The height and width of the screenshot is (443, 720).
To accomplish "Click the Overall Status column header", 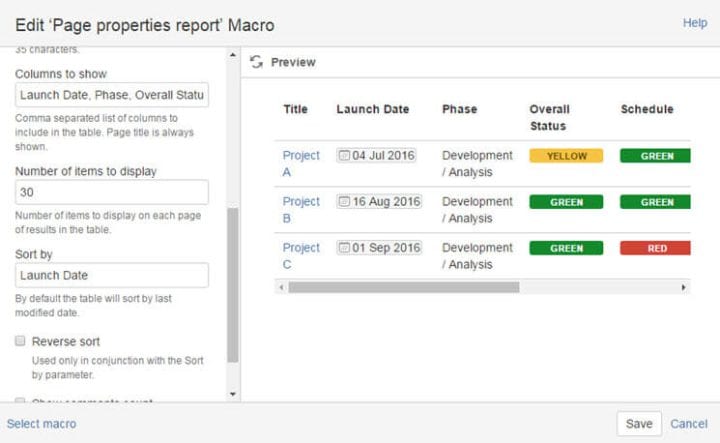I will tap(549, 117).
